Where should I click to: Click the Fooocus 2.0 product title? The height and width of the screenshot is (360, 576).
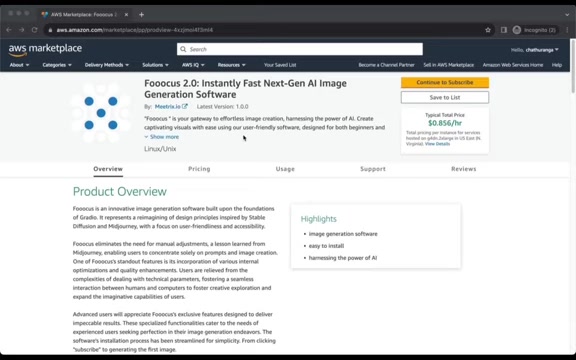245,89
